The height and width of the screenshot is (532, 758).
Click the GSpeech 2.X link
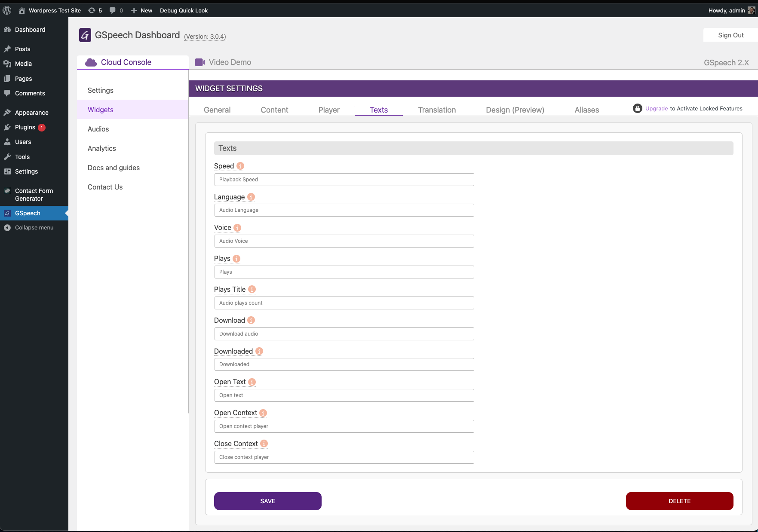pyautogui.click(x=726, y=63)
